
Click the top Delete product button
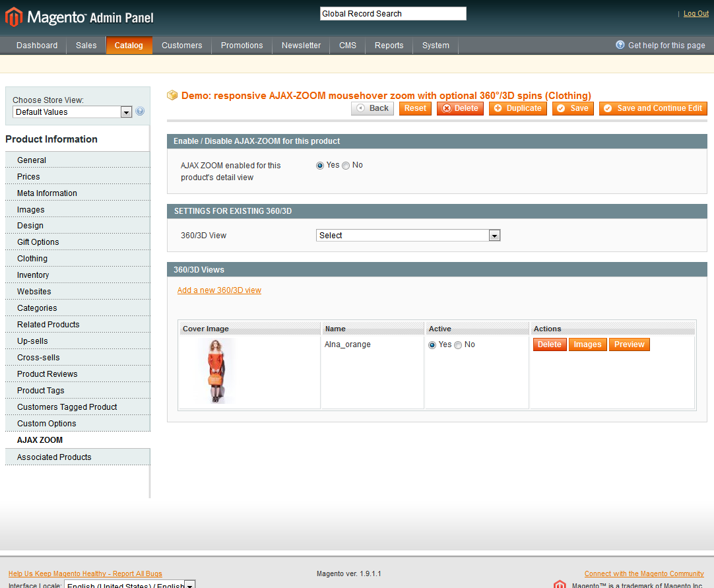coord(460,108)
